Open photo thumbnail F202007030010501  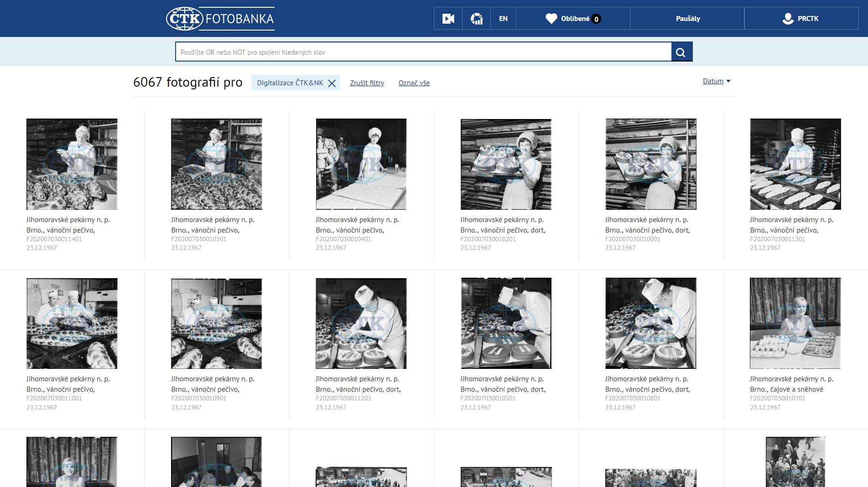pos(506,323)
